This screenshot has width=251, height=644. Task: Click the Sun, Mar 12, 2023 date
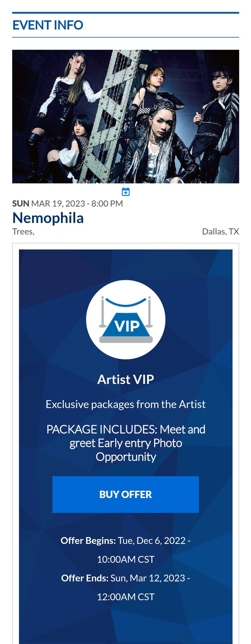[148, 578]
